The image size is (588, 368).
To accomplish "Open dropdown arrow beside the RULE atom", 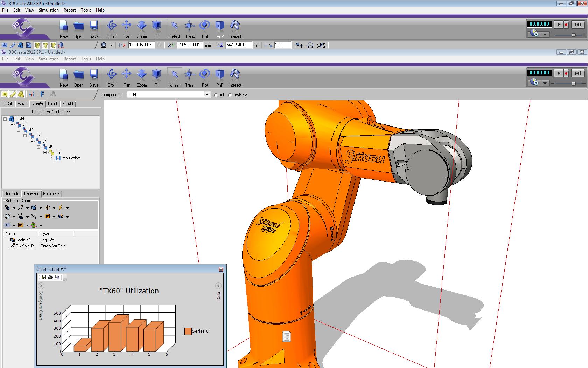I will [14, 225].
